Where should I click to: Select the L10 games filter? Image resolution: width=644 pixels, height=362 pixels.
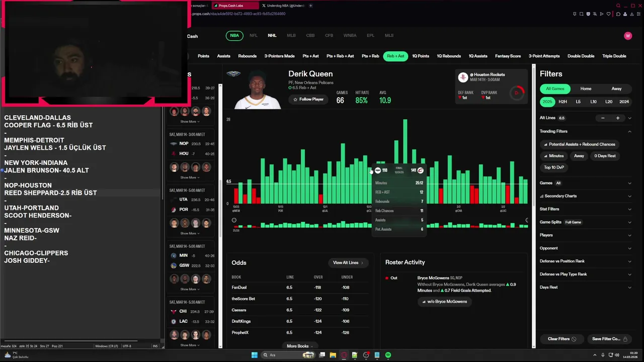(x=593, y=102)
